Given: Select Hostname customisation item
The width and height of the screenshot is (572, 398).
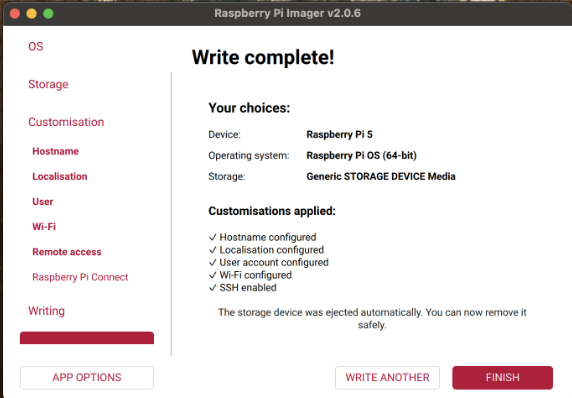Looking at the screenshot, I should coord(55,151).
